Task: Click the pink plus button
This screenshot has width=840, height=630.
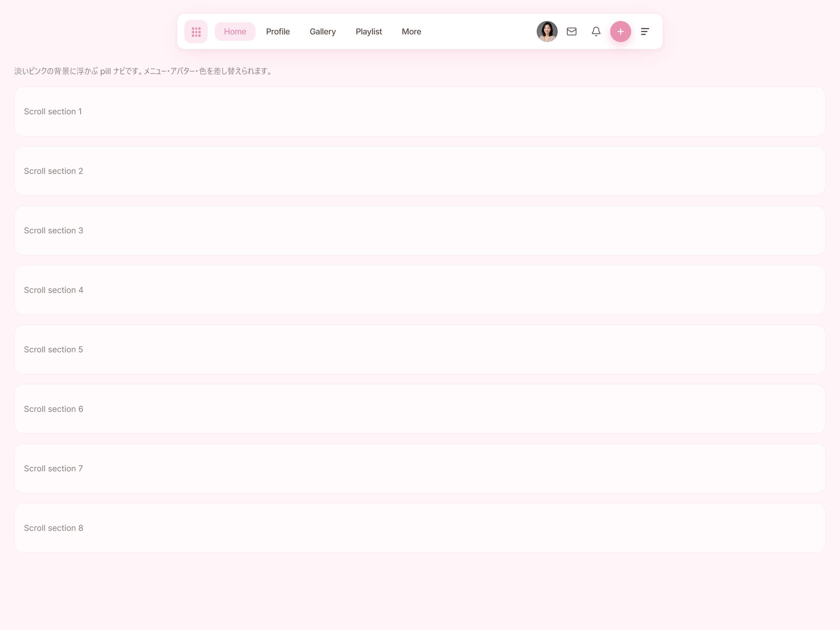Action: (x=620, y=32)
